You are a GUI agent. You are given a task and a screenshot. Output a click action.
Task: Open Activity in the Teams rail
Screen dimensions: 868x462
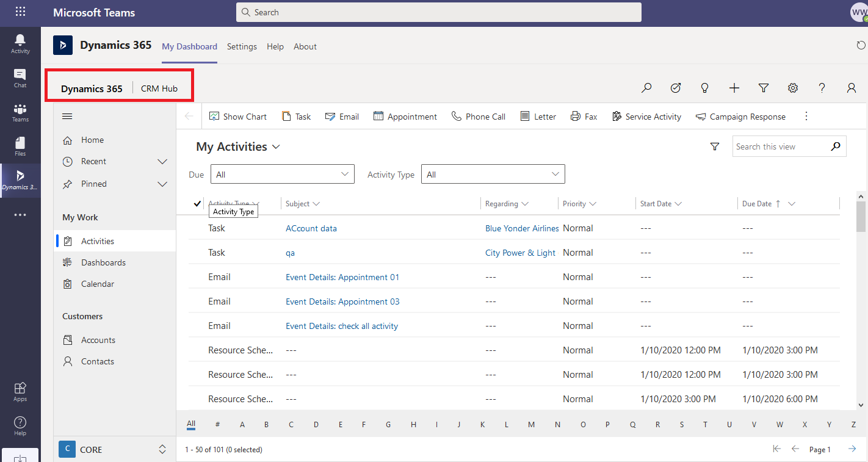click(x=20, y=44)
